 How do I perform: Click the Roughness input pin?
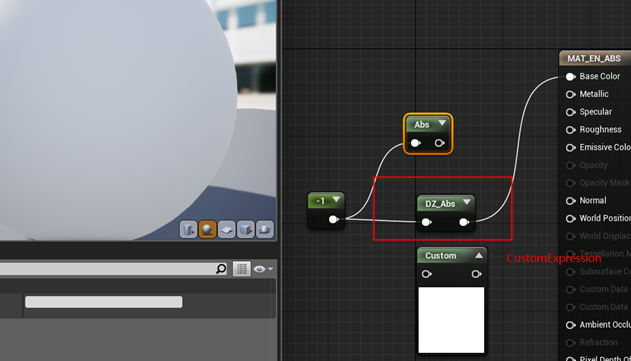570,130
